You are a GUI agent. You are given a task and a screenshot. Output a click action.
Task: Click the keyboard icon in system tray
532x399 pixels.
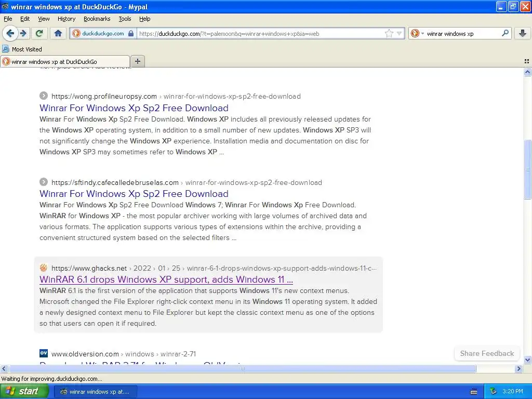(x=474, y=392)
